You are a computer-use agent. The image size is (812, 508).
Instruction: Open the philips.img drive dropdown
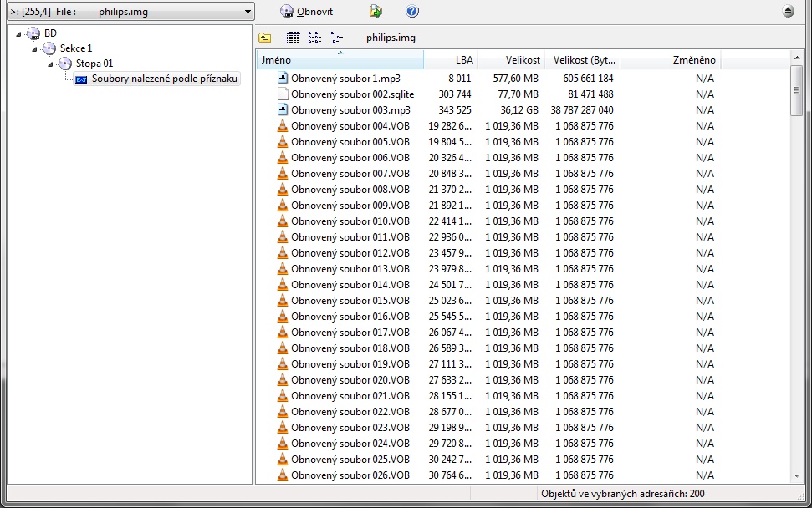130,12
